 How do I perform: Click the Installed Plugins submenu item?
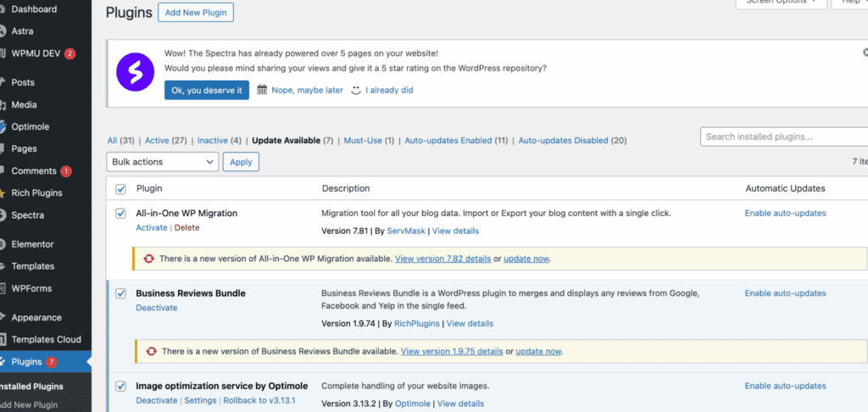pyautogui.click(x=31, y=387)
